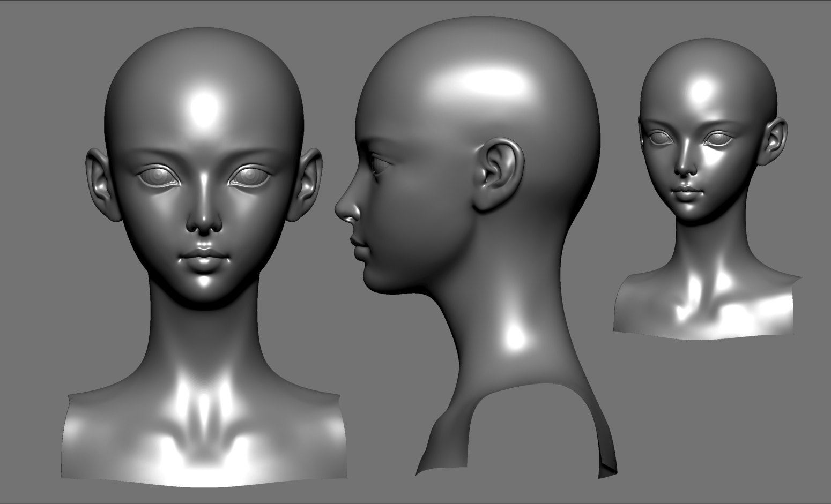Click the nose on the front-view head
831x504 pixels.
click(204, 220)
